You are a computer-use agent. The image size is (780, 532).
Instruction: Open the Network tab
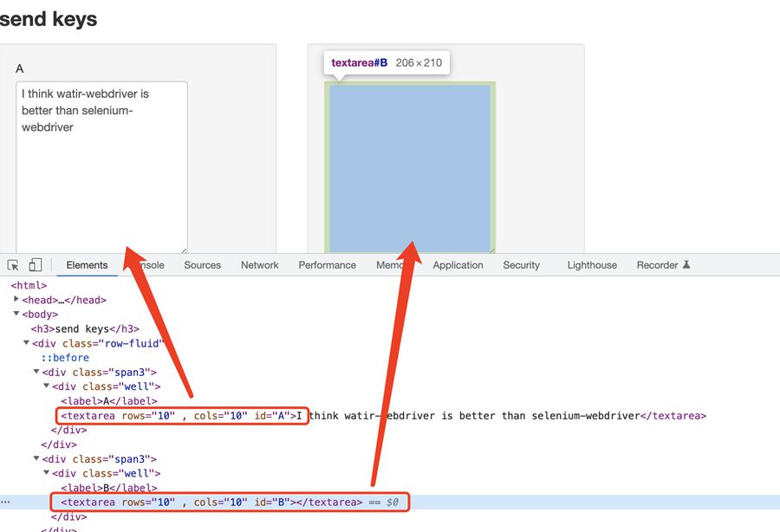260,265
